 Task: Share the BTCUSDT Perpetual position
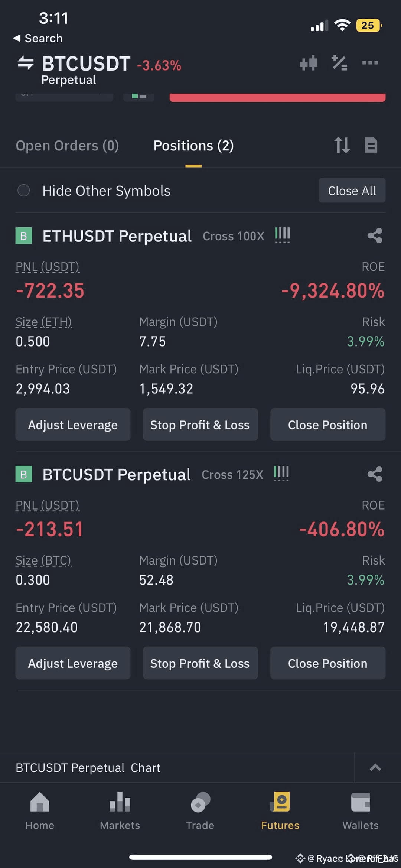click(375, 474)
